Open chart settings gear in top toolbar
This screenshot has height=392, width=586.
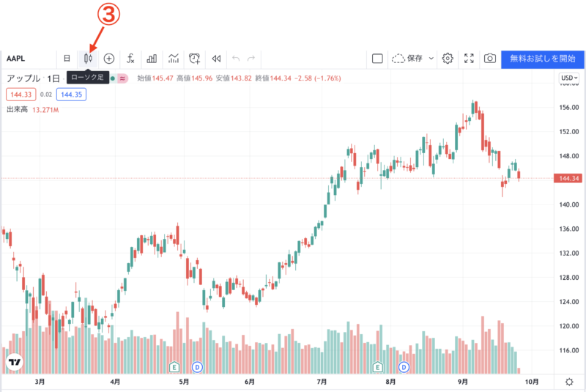click(x=448, y=59)
